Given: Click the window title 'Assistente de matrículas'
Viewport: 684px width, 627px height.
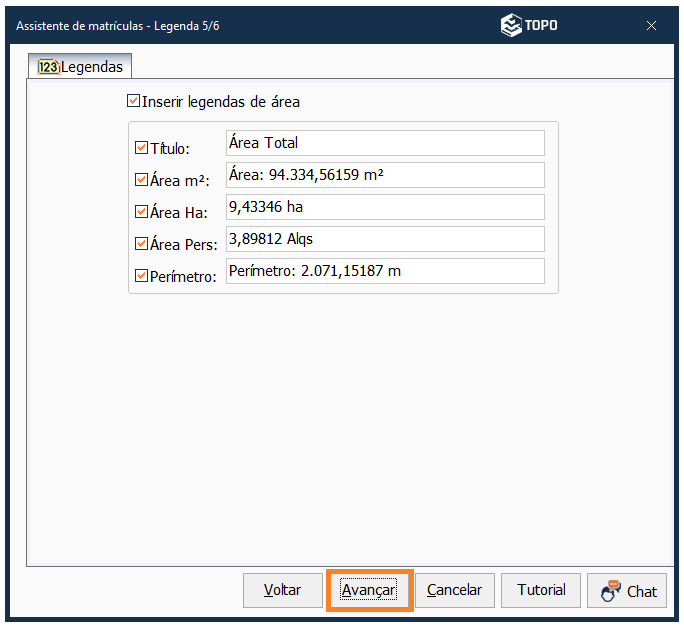Looking at the screenshot, I should point(80,26).
